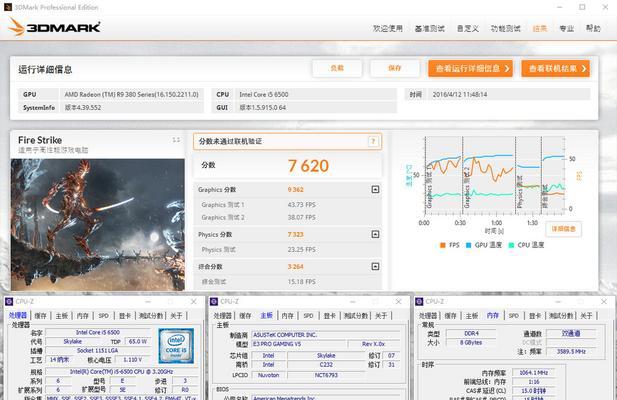
Task: Select 关于 tab in right CPU-Z window
Action: 586,315
